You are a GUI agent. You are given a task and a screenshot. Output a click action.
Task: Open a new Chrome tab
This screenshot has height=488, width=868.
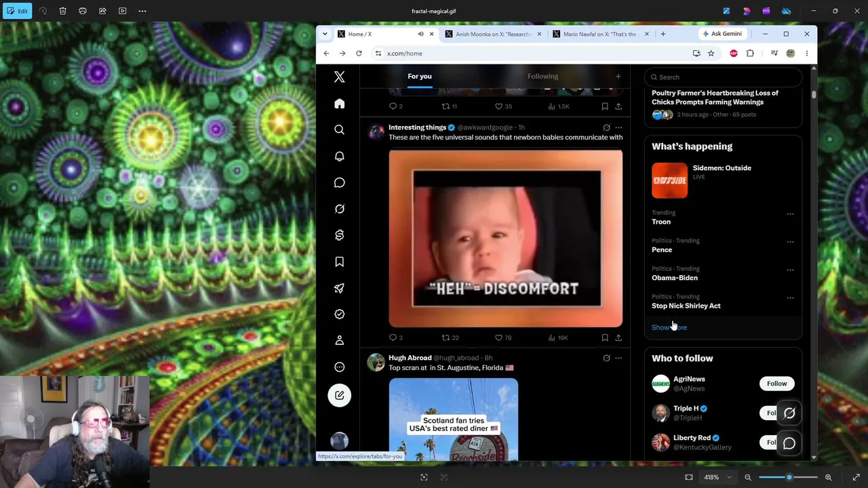click(x=663, y=34)
